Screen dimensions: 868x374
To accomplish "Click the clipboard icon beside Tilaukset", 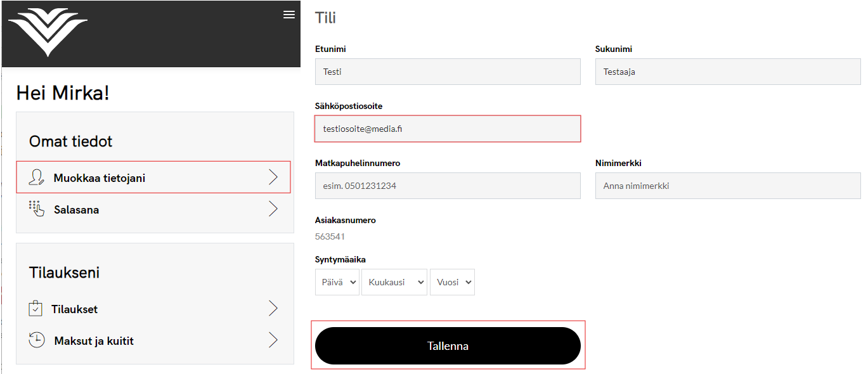I will coord(36,309).
